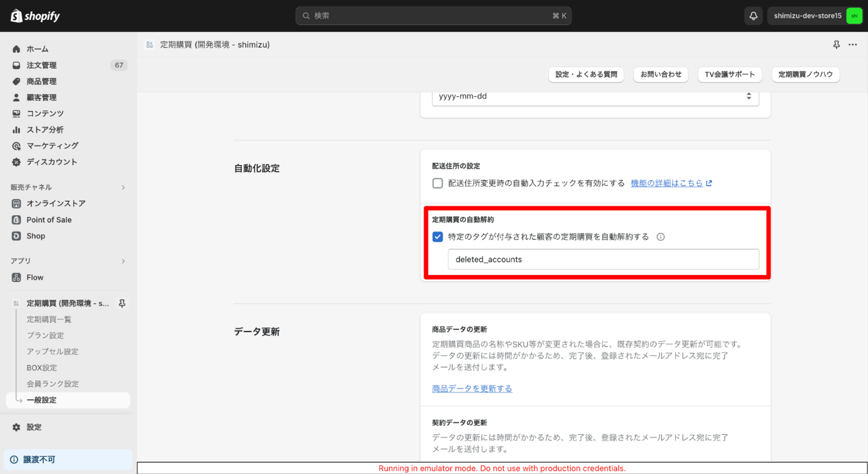The height and width of the screenshot is (474, 868).
Task: Click the ストア分析 chart icon
Action: pyautogui.click(x=16, y=130)
